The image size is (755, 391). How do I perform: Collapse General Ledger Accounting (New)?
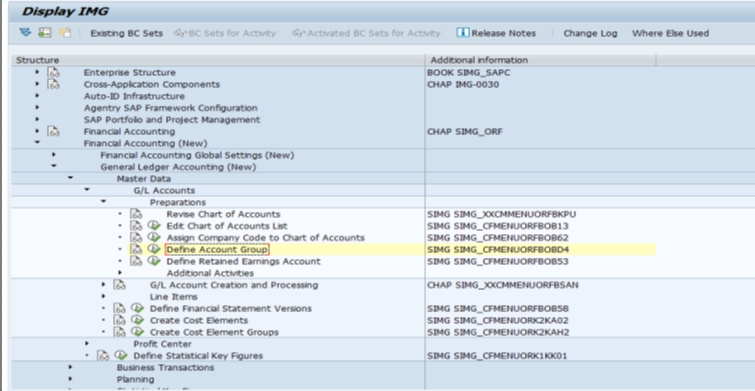(53, 166)
